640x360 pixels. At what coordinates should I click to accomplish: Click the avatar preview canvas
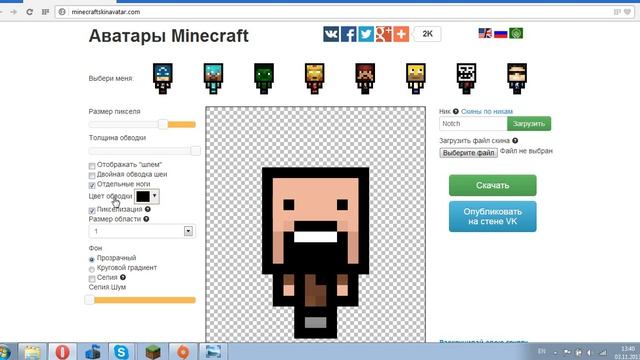(316, 224)
